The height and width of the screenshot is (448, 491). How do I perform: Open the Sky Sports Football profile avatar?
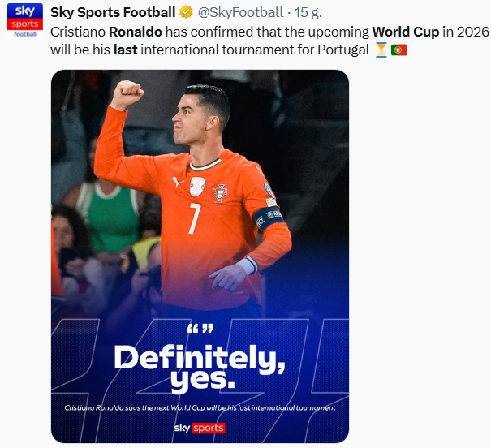tap(24, 21)
